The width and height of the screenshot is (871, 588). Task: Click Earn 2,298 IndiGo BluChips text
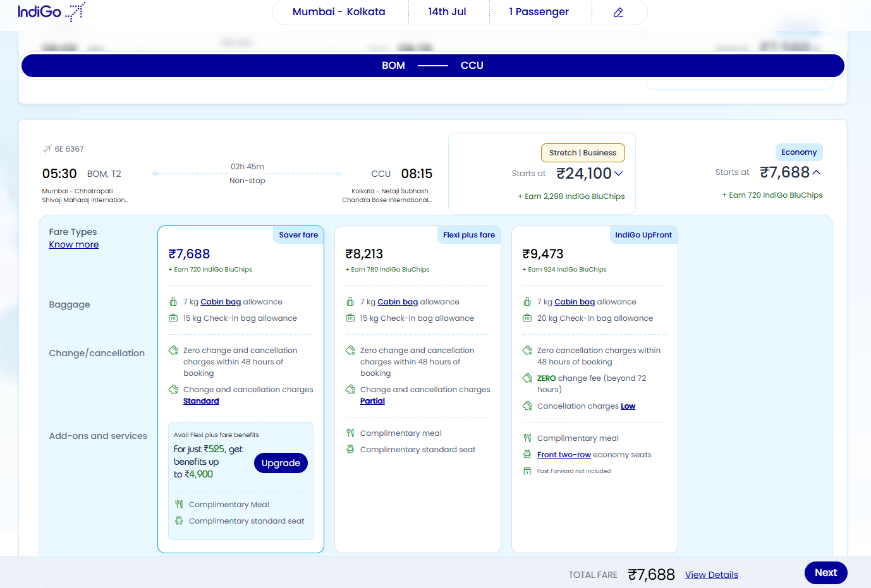click(x=571, y=196)
